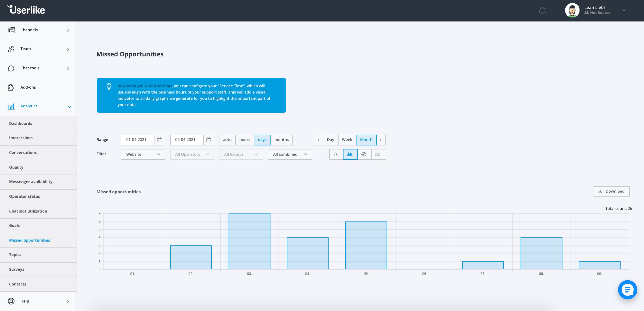Switch to pie chart view

[x=364, y=154]
